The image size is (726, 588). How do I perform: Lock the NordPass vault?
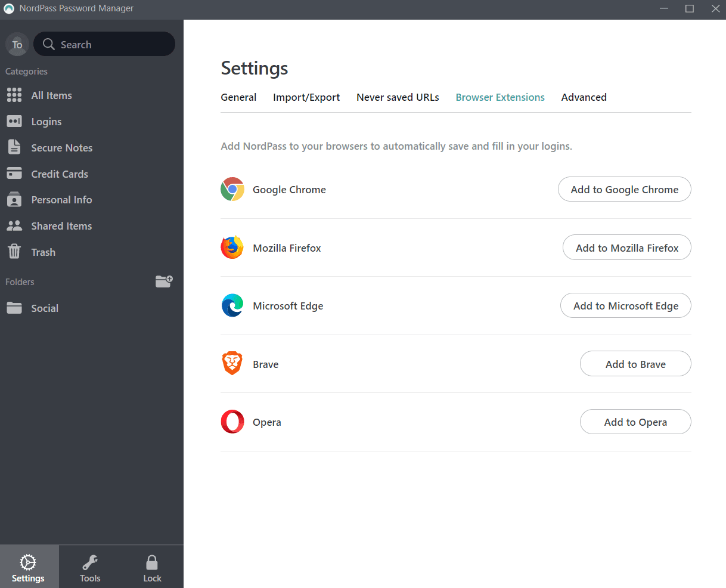(152, 566)
